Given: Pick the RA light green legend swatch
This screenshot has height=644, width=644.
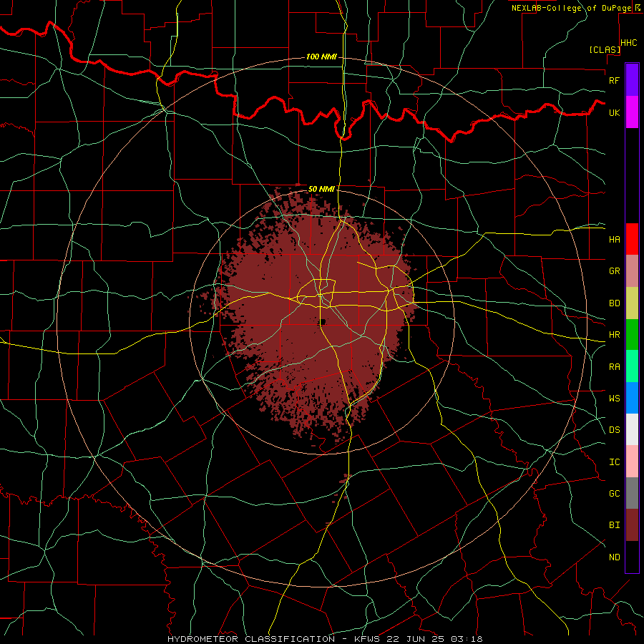Looking at the screenshot, I should tap(632, 366).
